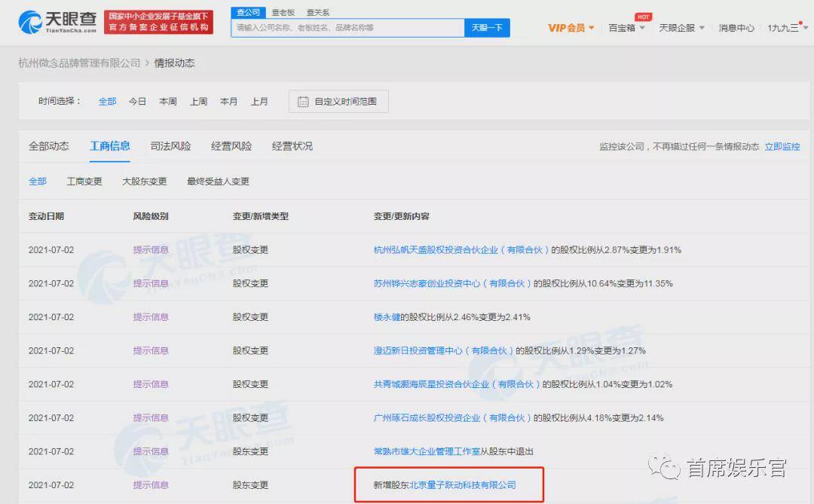The height and width of the screenshot is (504, 814).
Task: Select the 上月 time filter
Action: (x=259, y=101)
